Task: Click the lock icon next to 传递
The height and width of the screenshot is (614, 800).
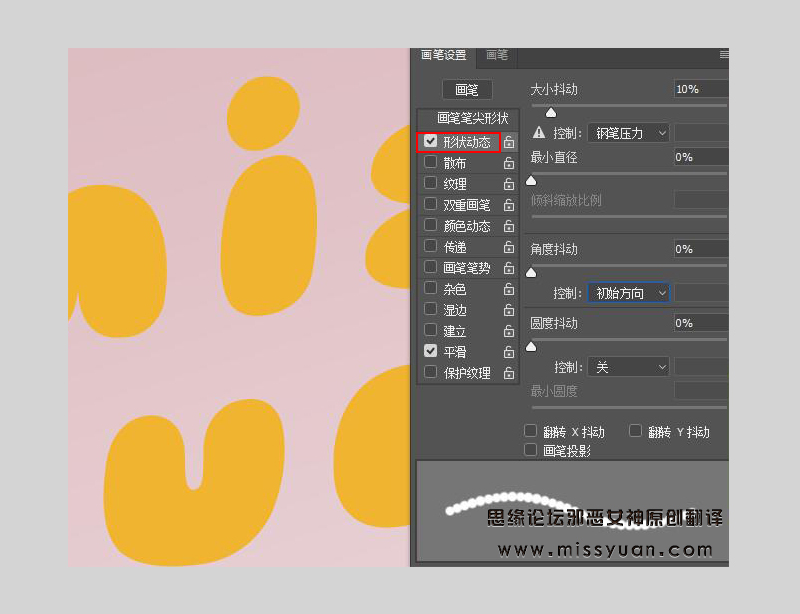Action: (x=508, y=246)
